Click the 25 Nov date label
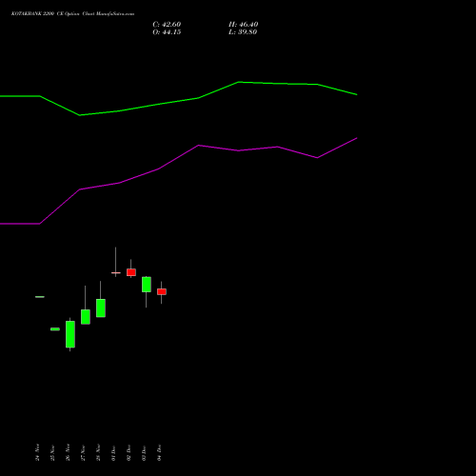 (52, 452)
